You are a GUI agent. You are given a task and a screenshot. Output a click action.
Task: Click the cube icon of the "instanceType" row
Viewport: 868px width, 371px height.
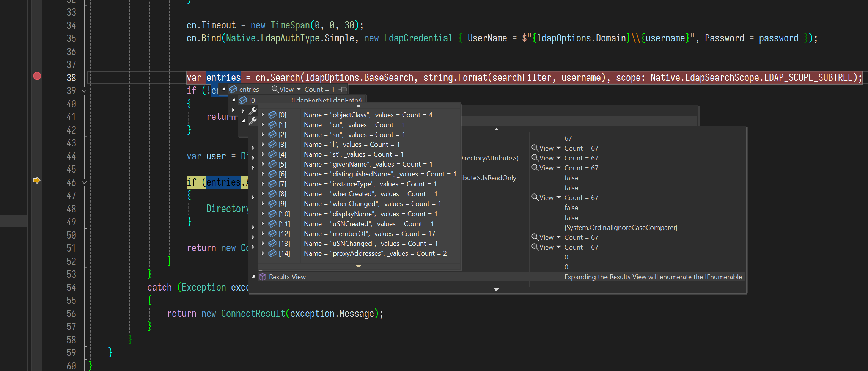coord(272,184)
